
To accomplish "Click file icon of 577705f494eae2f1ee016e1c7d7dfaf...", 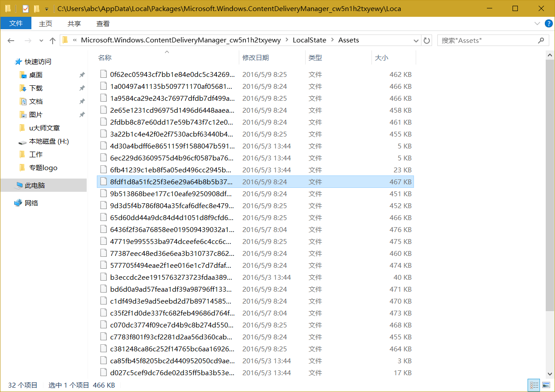I will coord(103,265).
